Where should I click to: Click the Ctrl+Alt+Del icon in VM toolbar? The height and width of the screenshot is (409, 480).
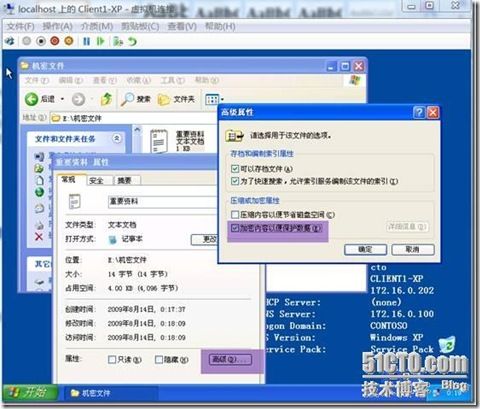[10, 41]
